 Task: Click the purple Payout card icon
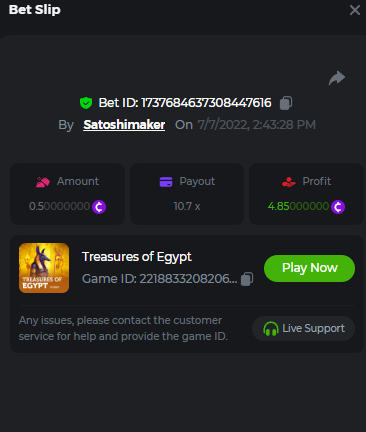coord(166,182)
